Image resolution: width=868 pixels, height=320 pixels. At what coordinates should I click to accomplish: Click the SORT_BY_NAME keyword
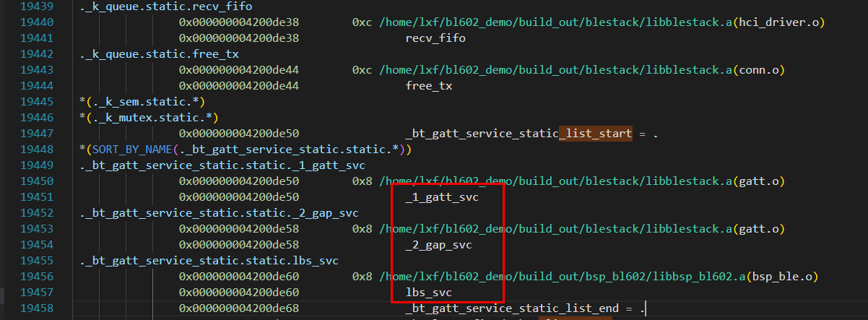coord(132,150)
